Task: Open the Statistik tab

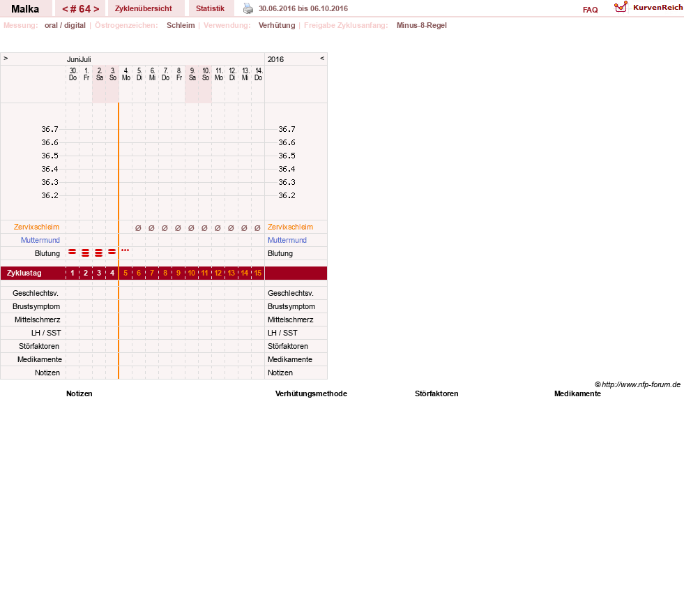Action: click(x=211, y=8)
